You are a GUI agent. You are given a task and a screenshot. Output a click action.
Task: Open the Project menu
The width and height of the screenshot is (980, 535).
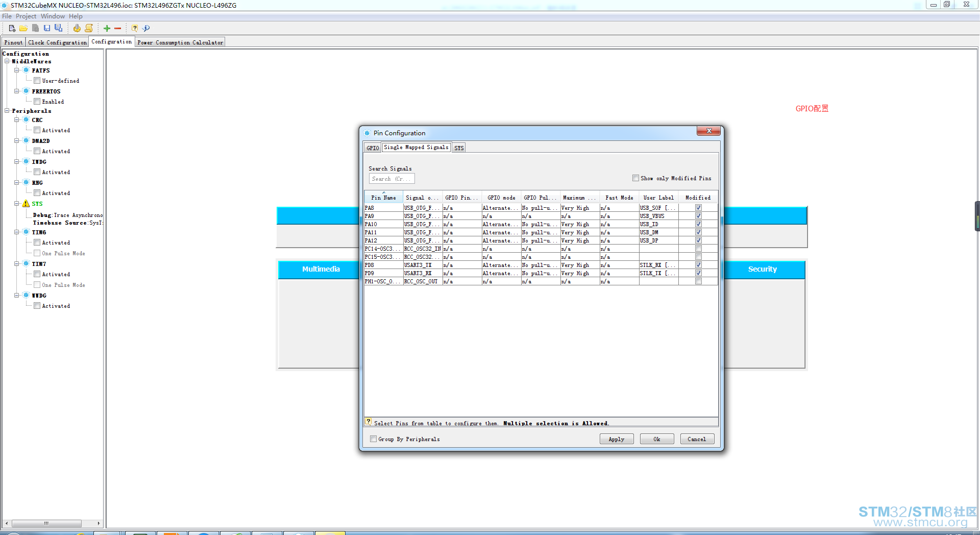(x=26, y=16)
